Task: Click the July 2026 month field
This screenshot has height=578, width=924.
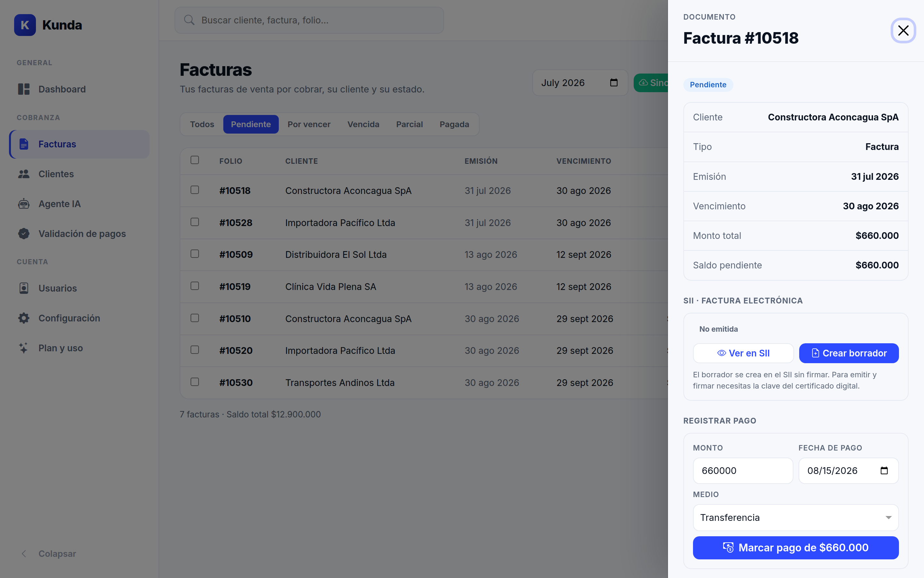Action: click(580, 83)
